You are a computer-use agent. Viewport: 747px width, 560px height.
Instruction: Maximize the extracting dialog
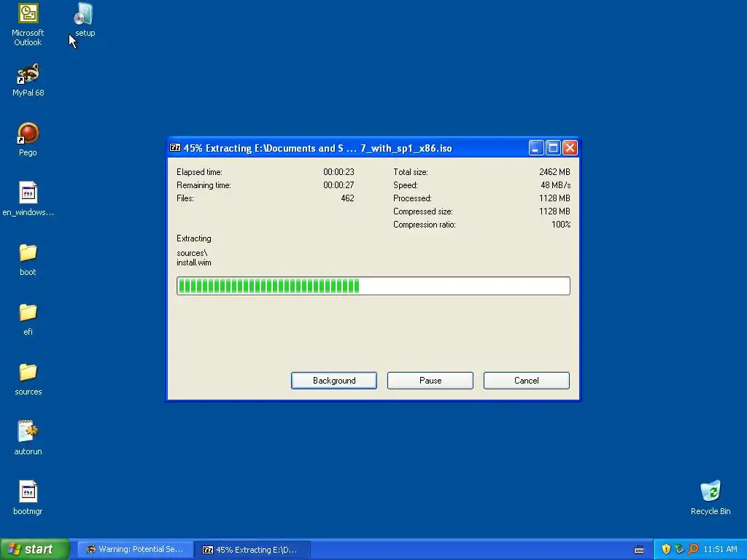coord(553,147)
